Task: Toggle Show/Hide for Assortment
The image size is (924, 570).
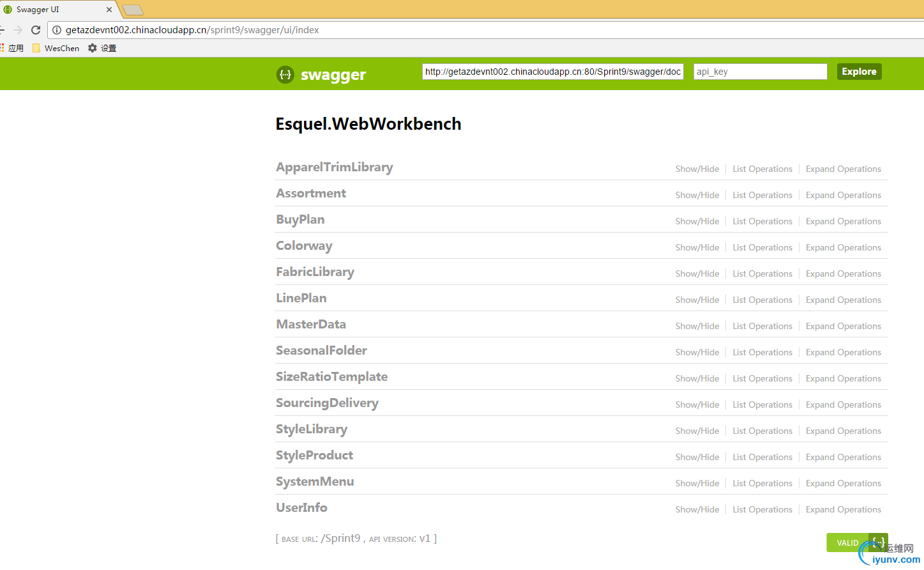Action: pos(697,195)
